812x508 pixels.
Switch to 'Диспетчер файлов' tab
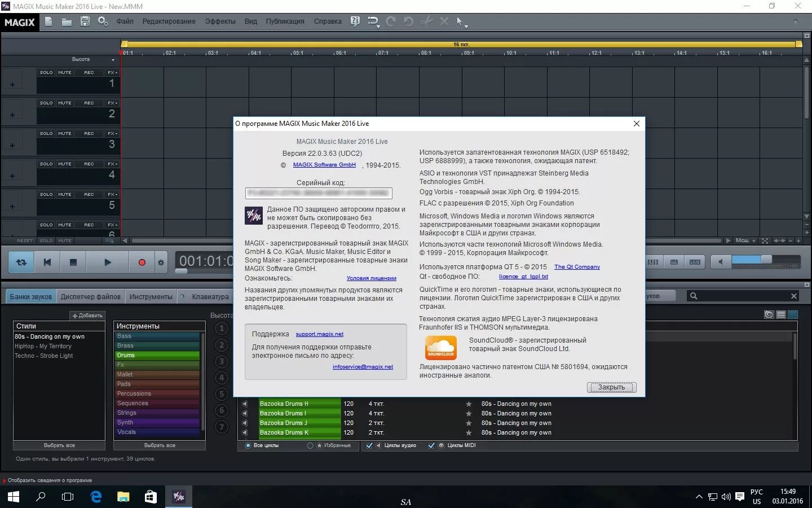tap(90, 296)
